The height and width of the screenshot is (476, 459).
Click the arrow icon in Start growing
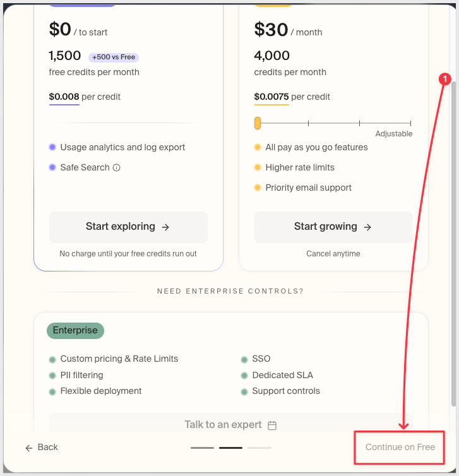coord(367,227)
